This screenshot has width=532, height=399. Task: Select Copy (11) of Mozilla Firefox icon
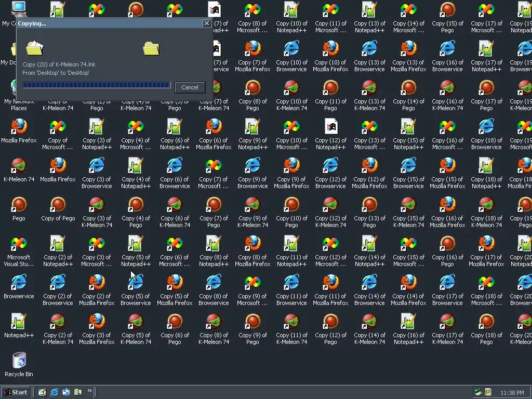(331, 282)
